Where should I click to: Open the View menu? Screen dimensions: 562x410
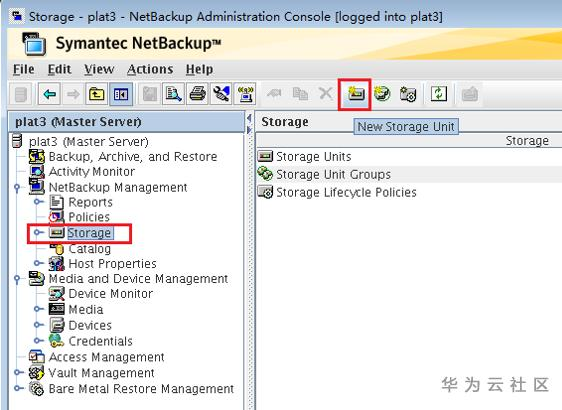point(99,69)
